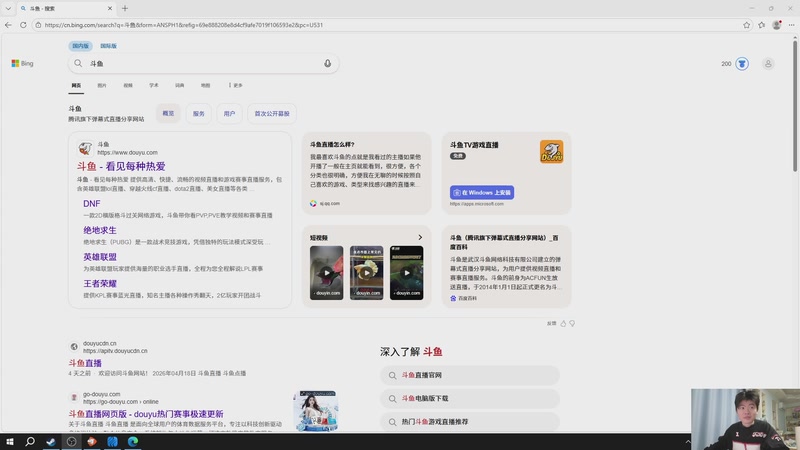800x450 pixels.
Task: Select the 词典 search tab
Action: point(180,85)
